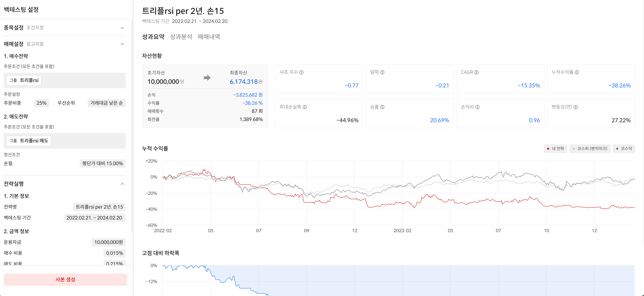Switch to the 성과분석 tab
Viewport: 644px width, 296px height.
[x=181, y=37]
